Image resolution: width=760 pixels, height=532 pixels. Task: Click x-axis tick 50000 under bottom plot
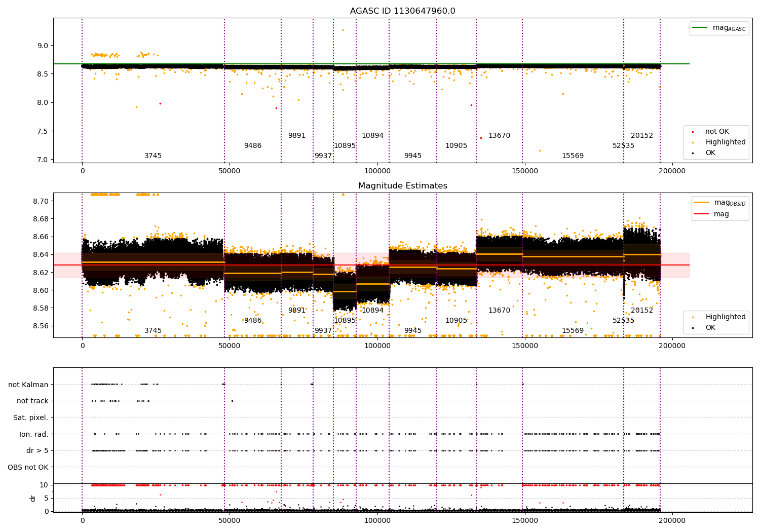[230, 520]
